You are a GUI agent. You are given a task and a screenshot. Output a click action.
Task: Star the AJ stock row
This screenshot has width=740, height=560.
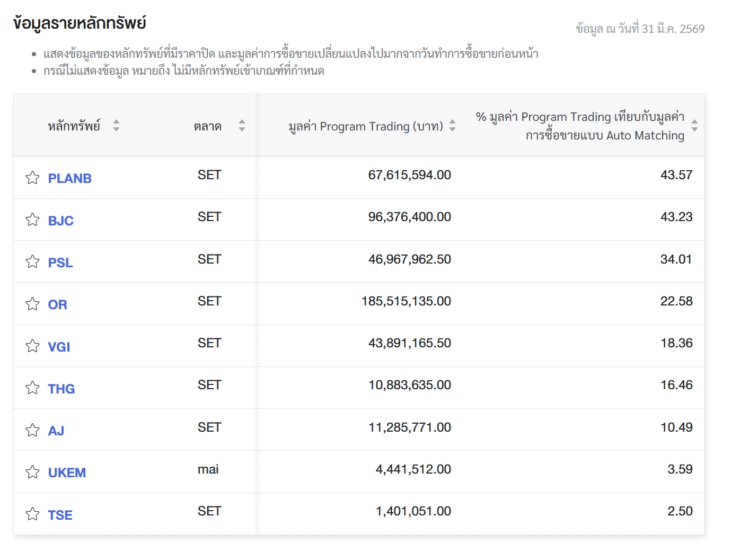[32, 430]
